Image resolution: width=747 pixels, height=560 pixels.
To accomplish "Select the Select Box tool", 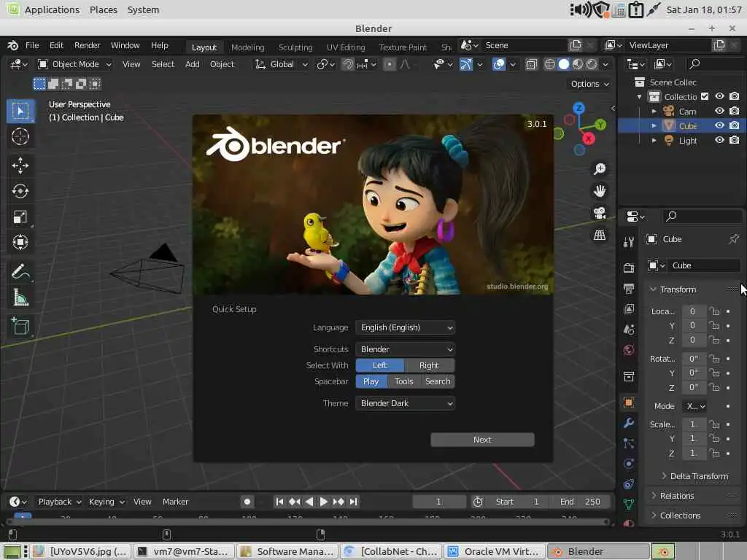I will point(20,111).
